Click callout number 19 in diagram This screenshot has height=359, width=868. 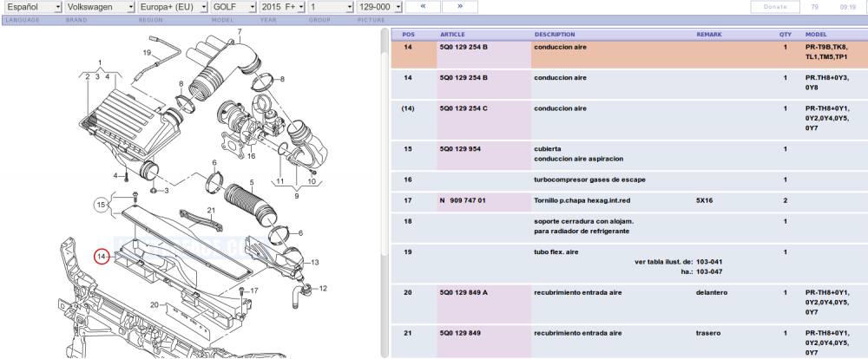click(x=147, y=53)
